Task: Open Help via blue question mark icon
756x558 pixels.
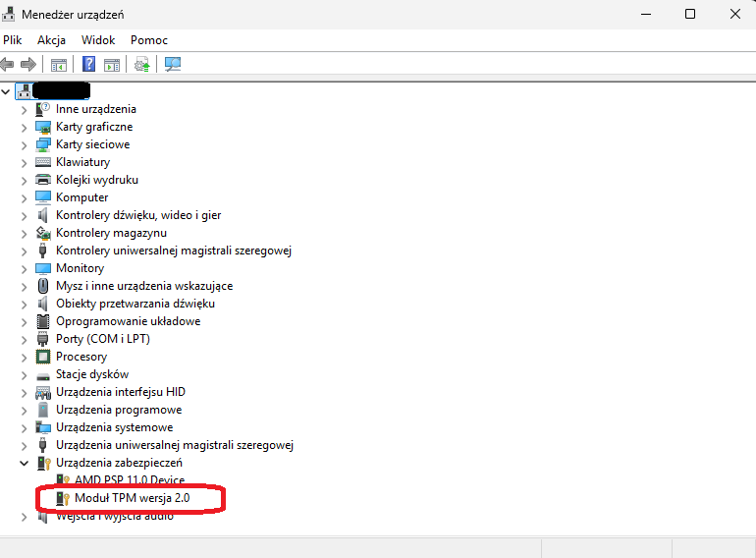Action: pyautogui.click(x=88, y=65)
